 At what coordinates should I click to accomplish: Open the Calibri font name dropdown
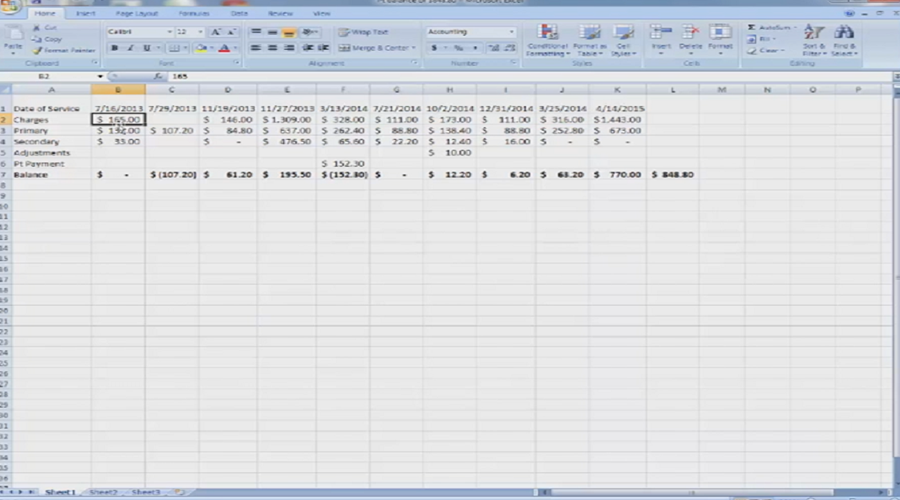(169, 32)
